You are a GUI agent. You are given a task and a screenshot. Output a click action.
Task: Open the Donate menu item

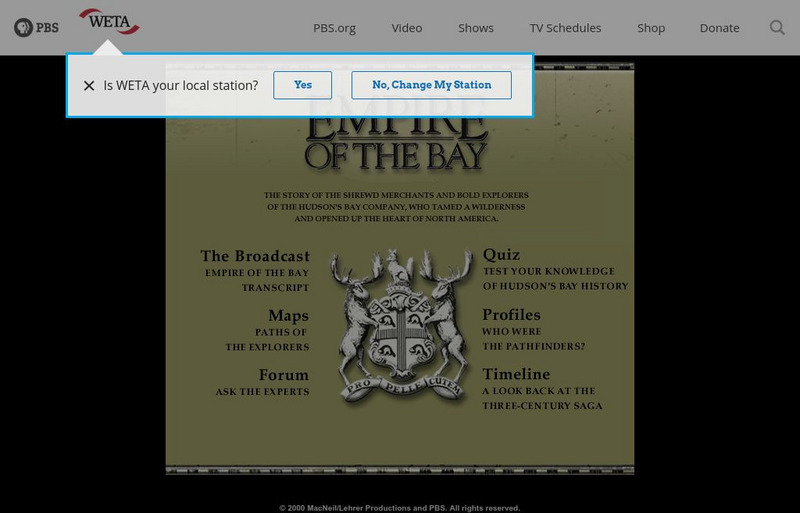coord(719,28)
